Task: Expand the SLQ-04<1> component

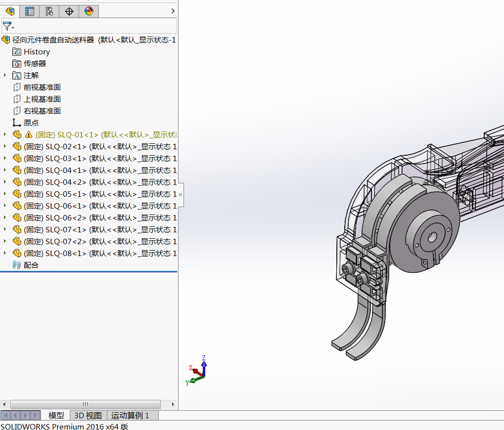Action: (x=5, y=170)
